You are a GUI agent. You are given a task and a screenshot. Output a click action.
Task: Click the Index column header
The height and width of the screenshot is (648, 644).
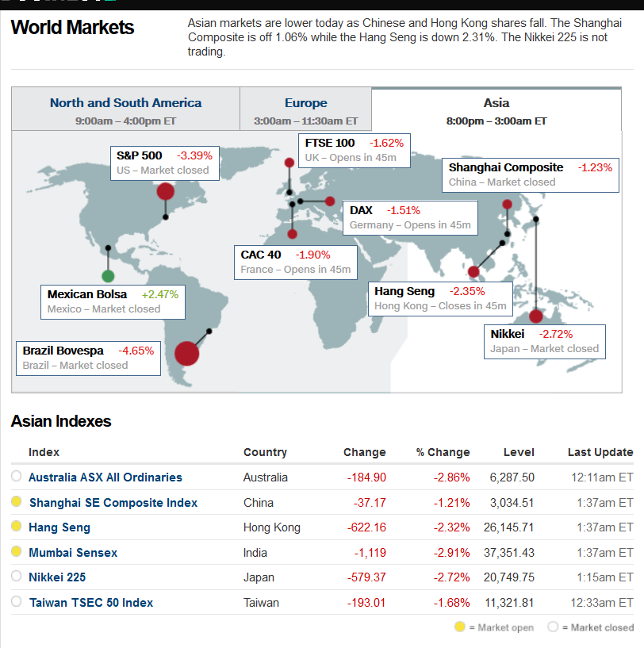[44, 452]
